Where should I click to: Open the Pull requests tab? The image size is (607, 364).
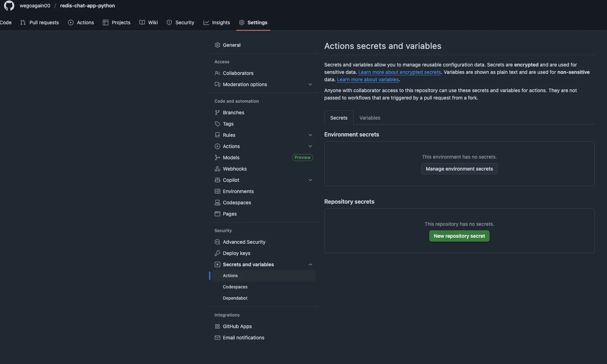39,23
